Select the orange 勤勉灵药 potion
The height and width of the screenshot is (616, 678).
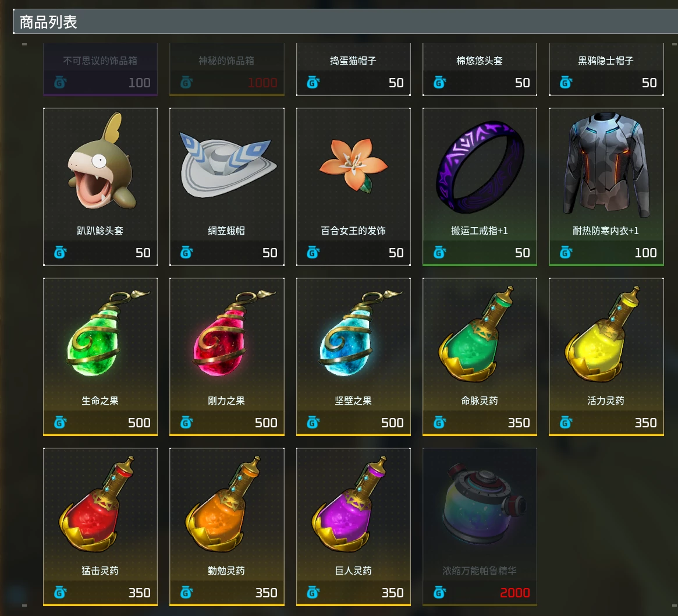point(226,526)
